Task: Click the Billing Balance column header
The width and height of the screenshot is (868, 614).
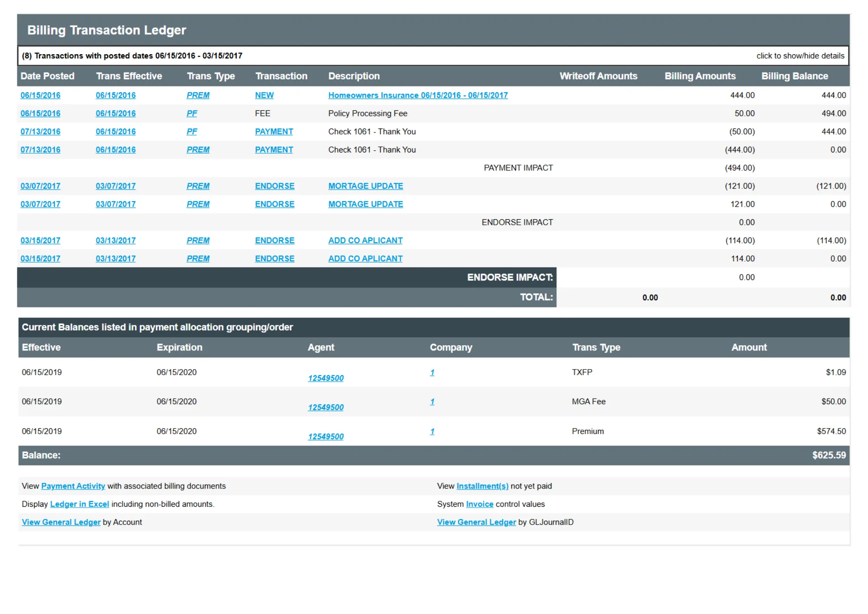Action: pos(794,76)
